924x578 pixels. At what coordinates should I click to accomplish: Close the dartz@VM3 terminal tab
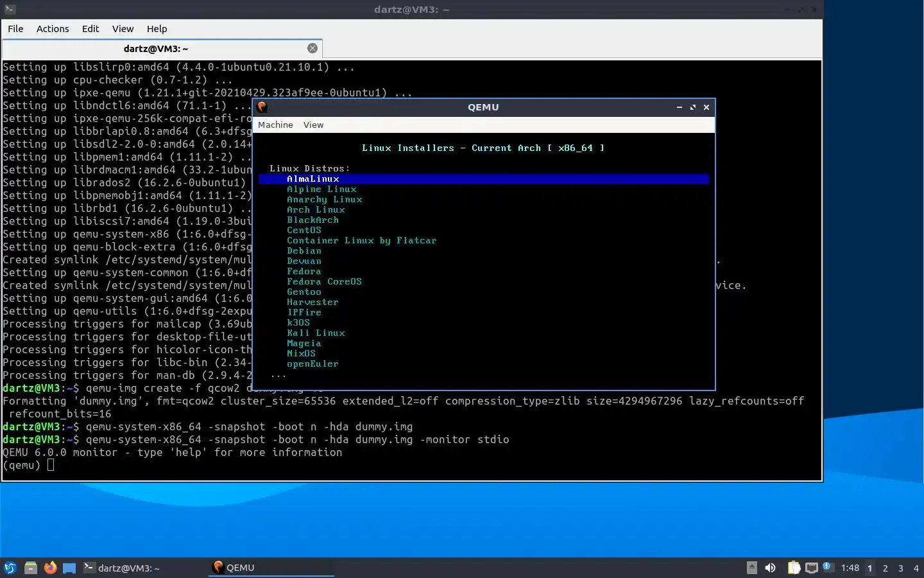point(312,48)
